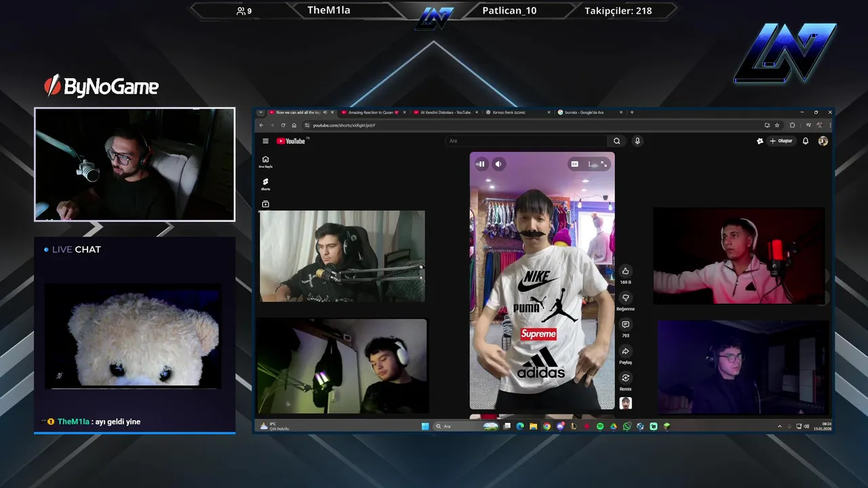Show hidden system tray icons

779,426
